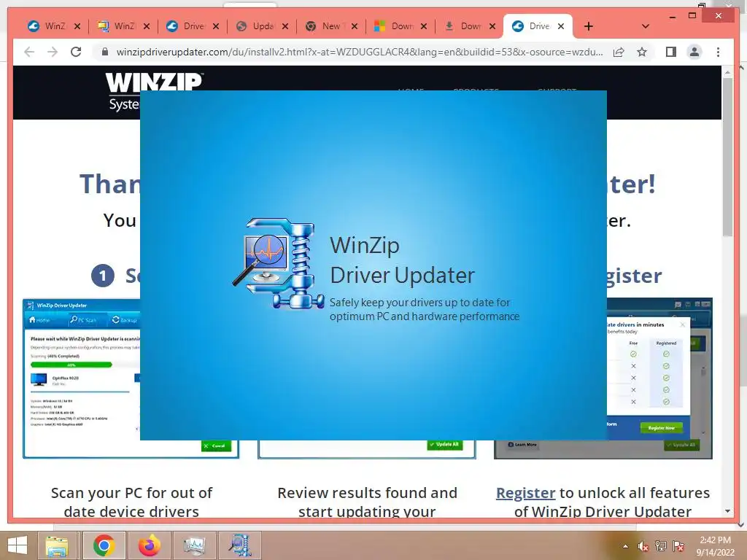Screen dimensions: 747x560
Task: Click the share page icon
Action: click(x=619, y=52)
